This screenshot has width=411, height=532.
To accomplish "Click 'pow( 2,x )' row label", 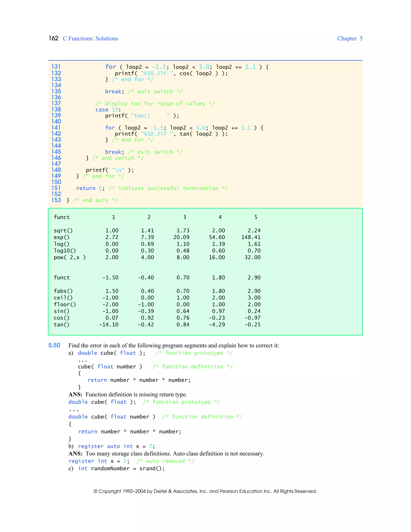I will coord(70,257).
